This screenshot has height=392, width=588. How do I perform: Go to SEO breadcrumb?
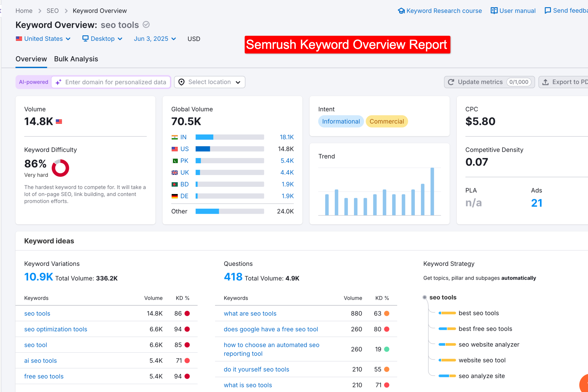click(53, 11)
